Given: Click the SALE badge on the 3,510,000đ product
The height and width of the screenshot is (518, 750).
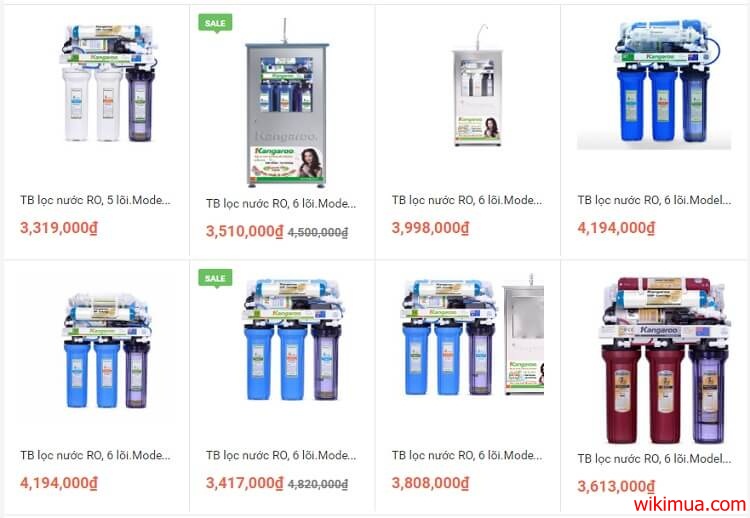Looking at the screenshot, I should [215, 23].
